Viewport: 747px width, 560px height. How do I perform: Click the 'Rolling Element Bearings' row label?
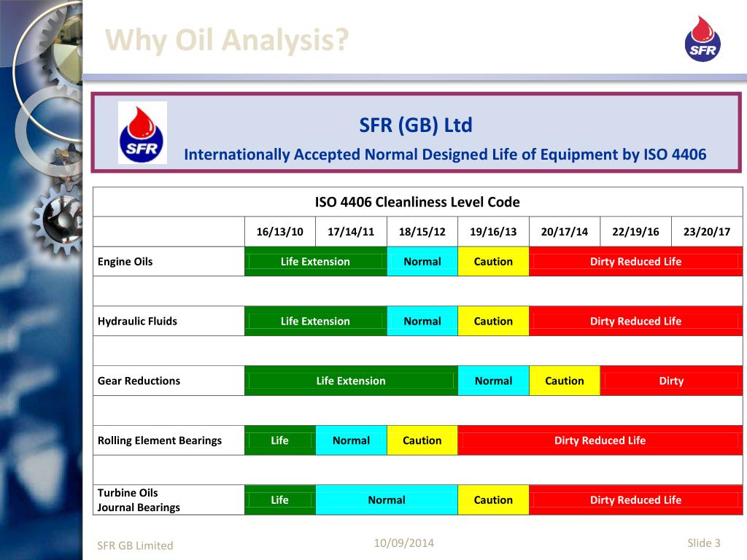click(x=160, y=440)
